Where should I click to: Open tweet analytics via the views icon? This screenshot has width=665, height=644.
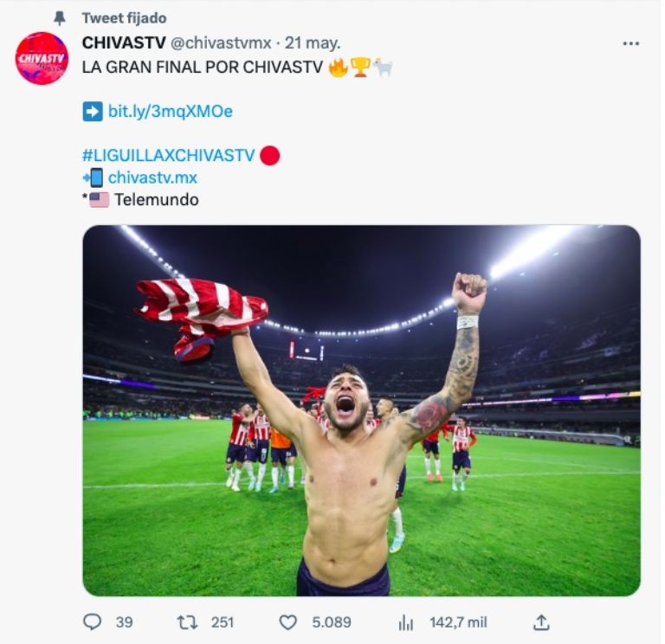point(406,621)
